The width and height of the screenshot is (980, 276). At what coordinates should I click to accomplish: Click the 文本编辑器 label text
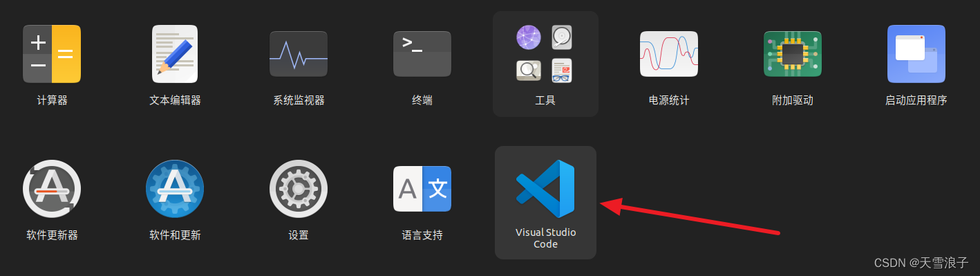click(175, 100)
